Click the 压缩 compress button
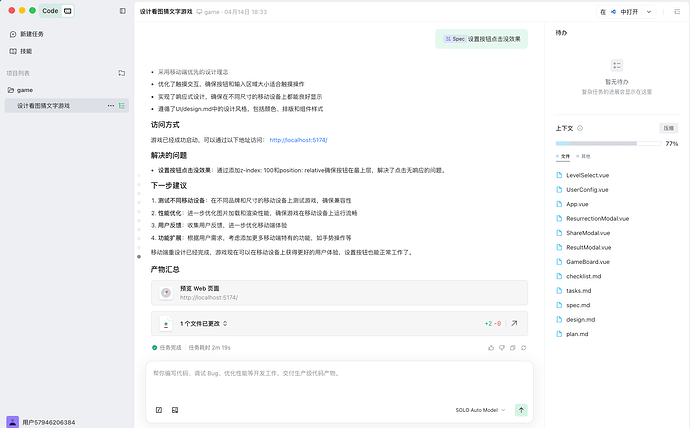 [x=668, y=128]
